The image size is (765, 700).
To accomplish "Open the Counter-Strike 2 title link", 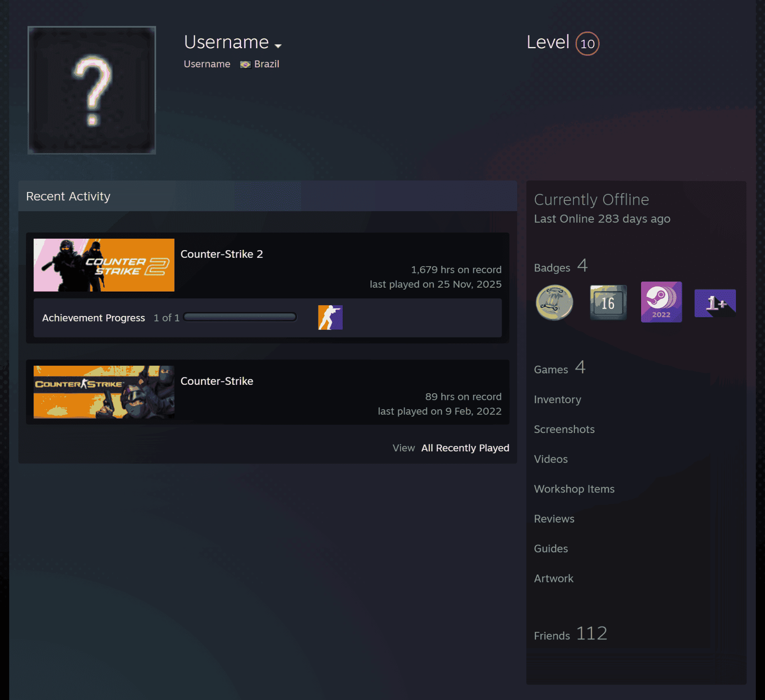I will click(x=222, y=254).
